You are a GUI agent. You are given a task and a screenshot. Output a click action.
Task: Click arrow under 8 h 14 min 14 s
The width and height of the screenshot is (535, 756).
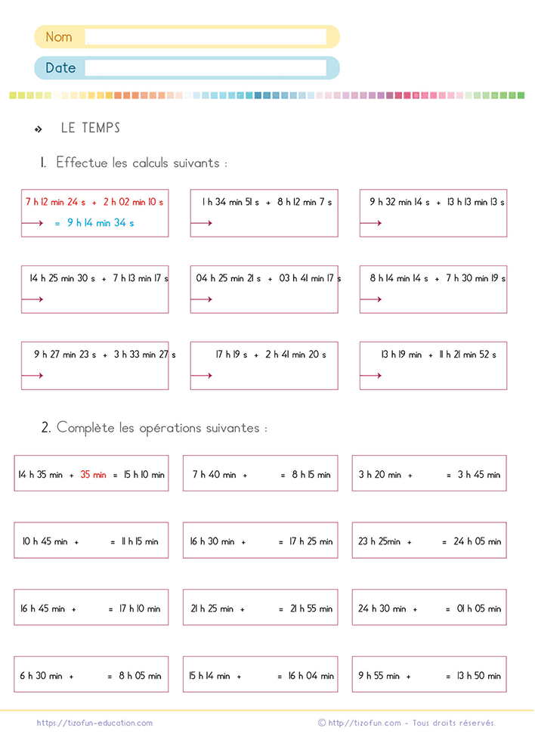point(370,299)
